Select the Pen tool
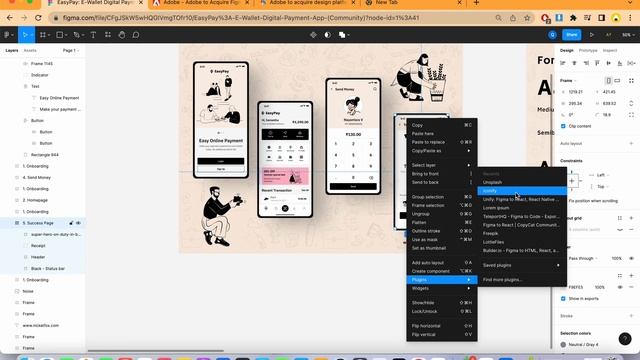The width and height of the screenshot is (640, 360). pos(76,35)
